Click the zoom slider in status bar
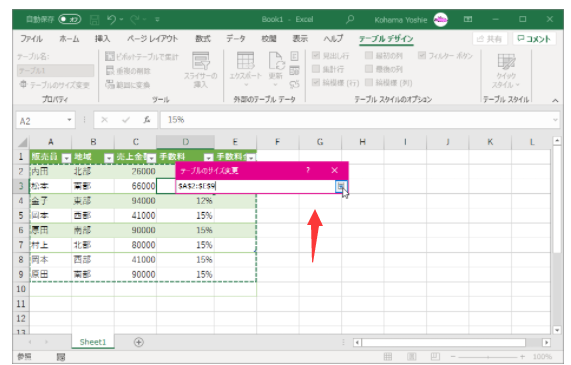The image size is (571, 365). tap(488, 357)
